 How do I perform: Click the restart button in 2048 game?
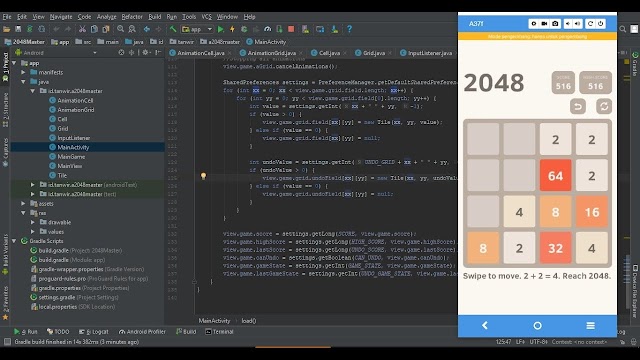pos(604,107)
